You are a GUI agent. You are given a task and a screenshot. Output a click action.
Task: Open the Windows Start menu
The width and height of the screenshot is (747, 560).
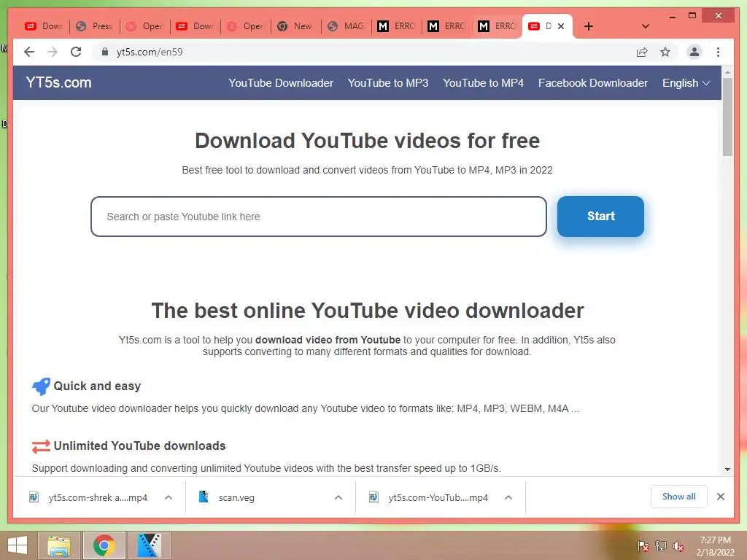18,545
